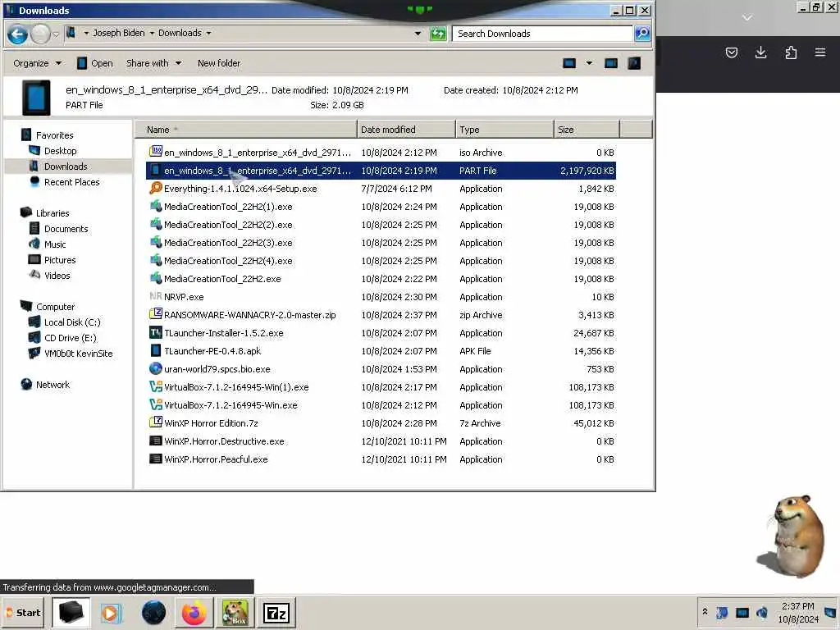The image size is (840, 630).
Task: Click the hamster desktop character
Action: pyautogui.click(x=792, y=536)
